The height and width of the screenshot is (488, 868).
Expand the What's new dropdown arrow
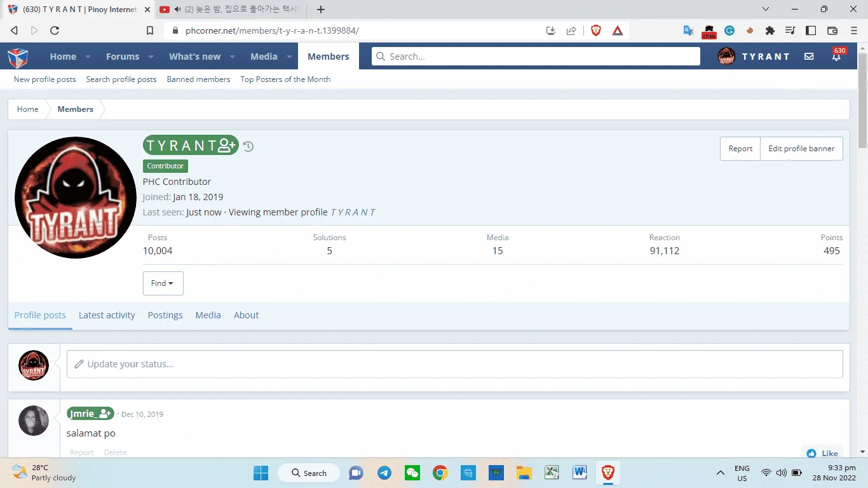tap(233, 57)
